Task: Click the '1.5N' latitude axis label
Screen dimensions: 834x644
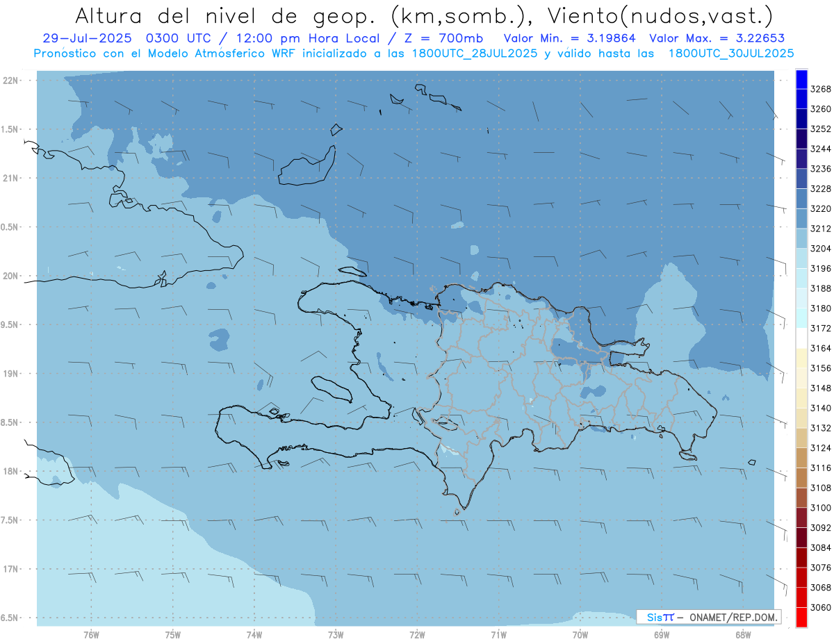Action: pyautogui.click(x=9, y=129)
